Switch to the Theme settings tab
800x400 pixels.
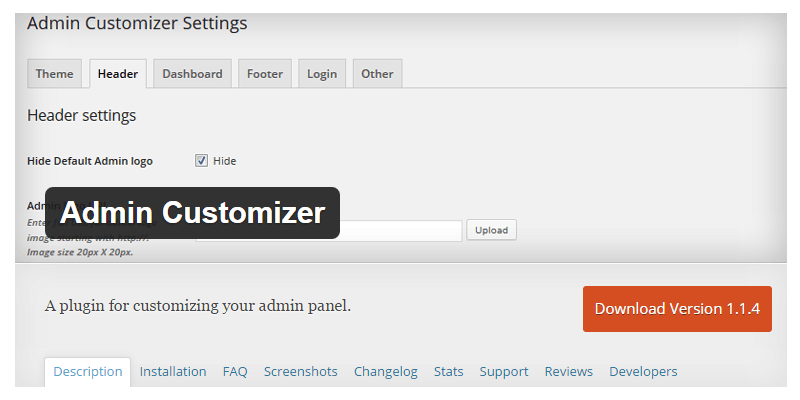tap(54, 74)
